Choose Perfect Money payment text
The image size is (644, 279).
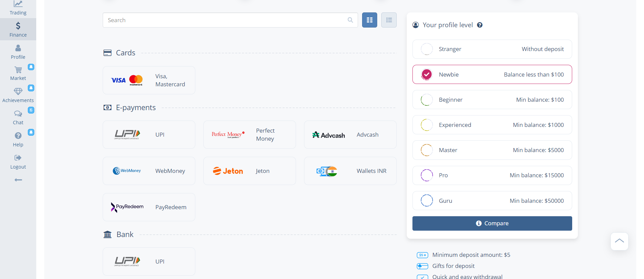265,135
